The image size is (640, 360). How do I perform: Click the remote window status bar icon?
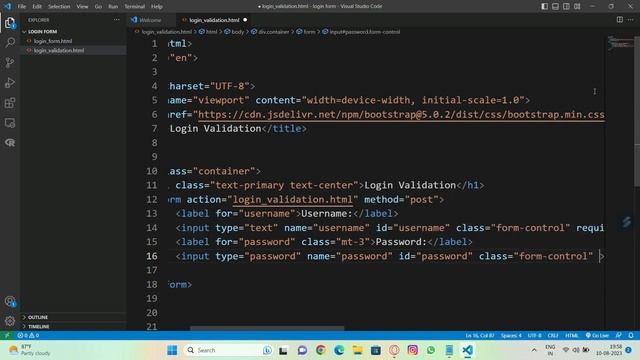7,335
